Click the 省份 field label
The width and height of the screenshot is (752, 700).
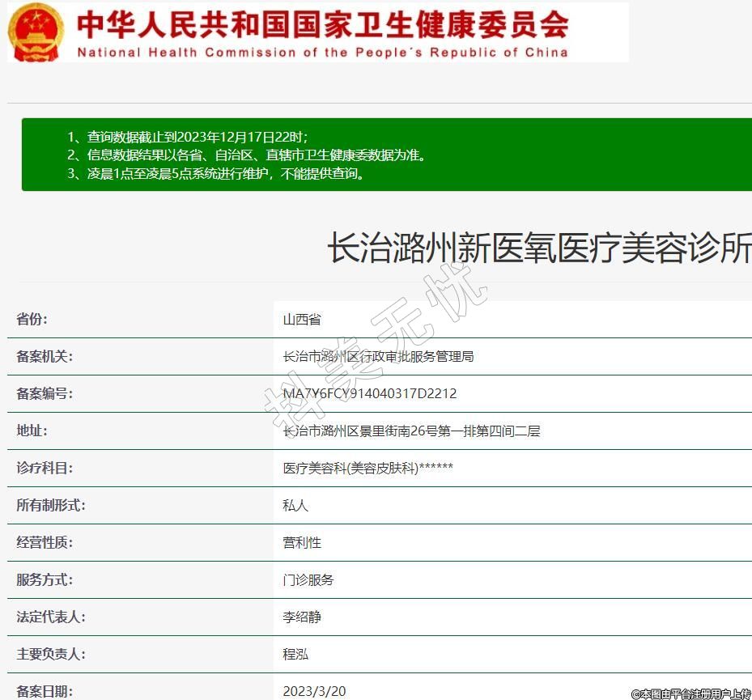pos(32,319)
